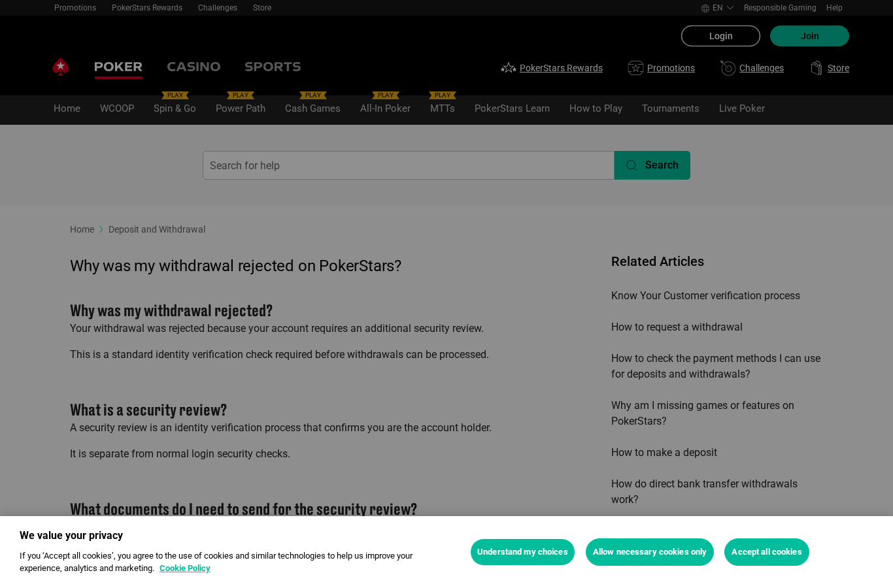
Task: Click the green Join button
Action: 809,36
